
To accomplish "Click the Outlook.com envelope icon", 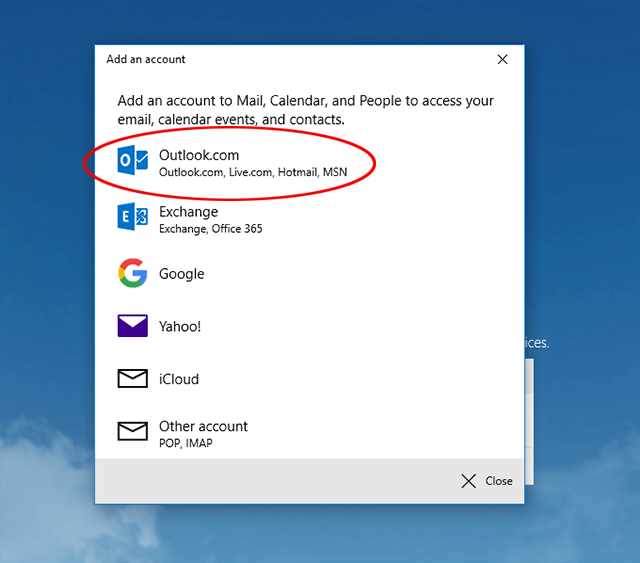I will [133, 160].
